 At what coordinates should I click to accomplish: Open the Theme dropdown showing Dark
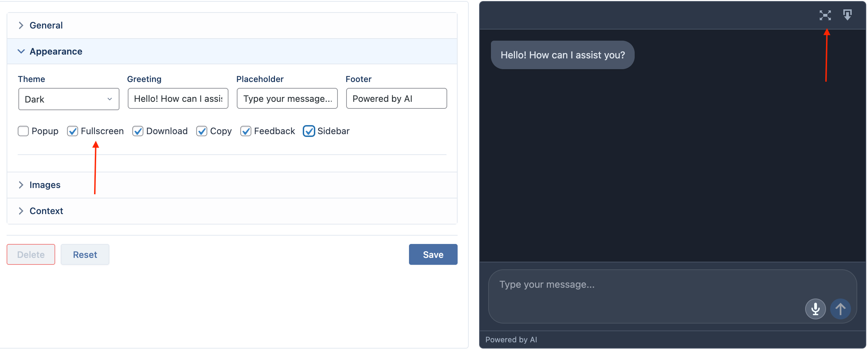tap(69, 99)
